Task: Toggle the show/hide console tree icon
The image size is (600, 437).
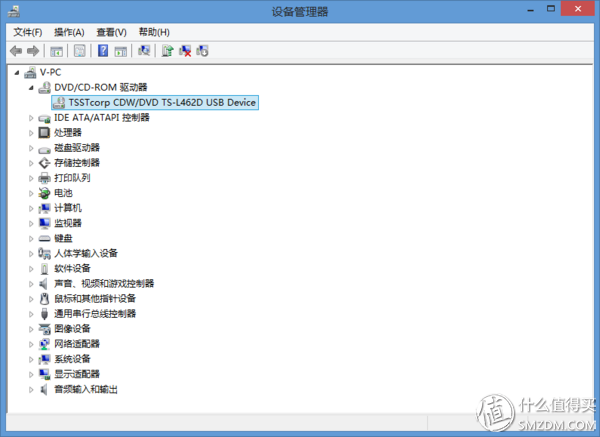Action: [x=57, y=50]
